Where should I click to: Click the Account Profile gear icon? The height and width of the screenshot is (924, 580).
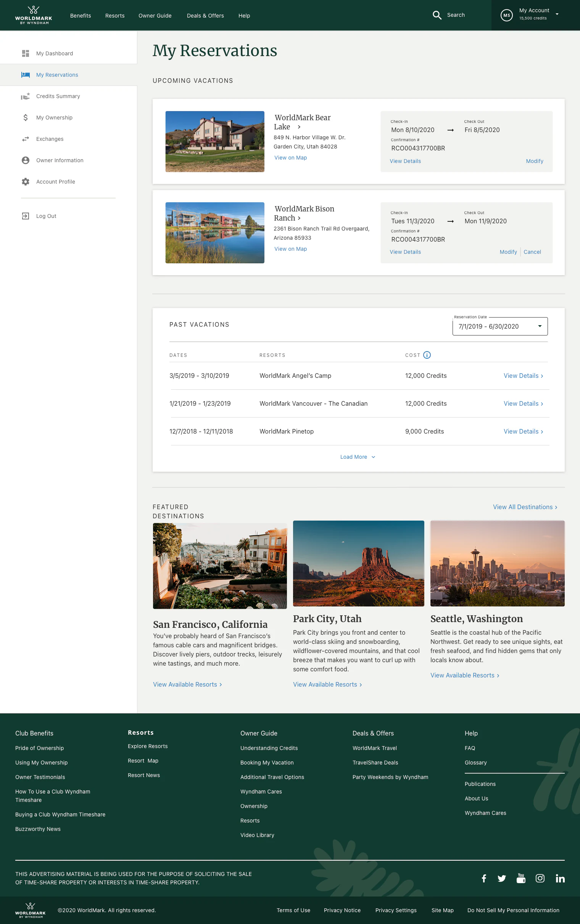26,182
